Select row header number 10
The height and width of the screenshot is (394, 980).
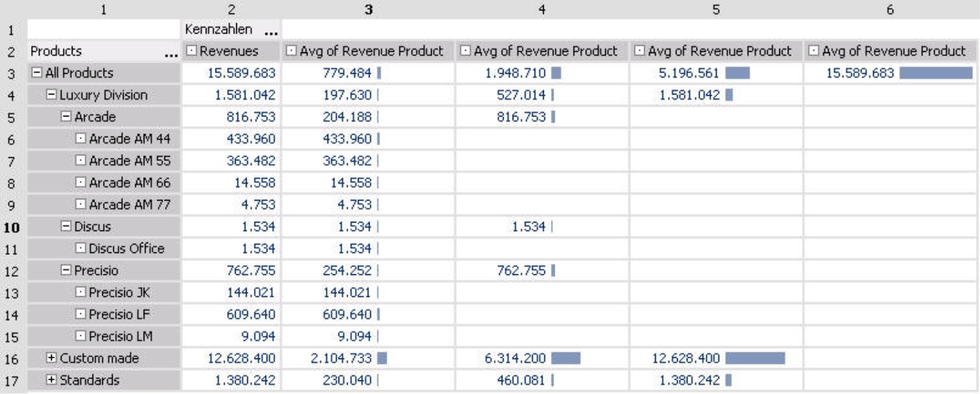tap(13, 227)
